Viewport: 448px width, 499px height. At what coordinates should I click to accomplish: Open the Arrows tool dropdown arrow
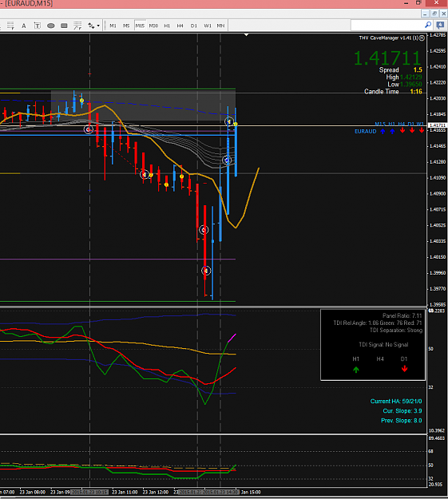[x=98, y=26]
